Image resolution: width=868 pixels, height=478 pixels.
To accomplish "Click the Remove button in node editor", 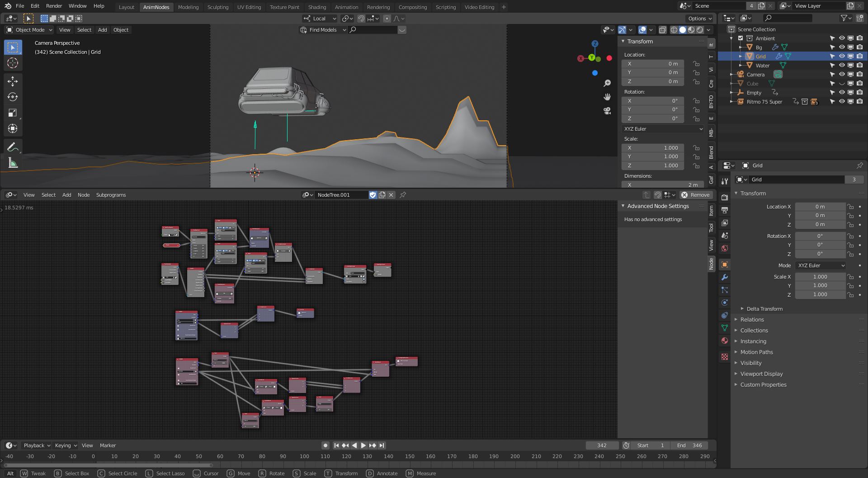I will coord(696,195).
